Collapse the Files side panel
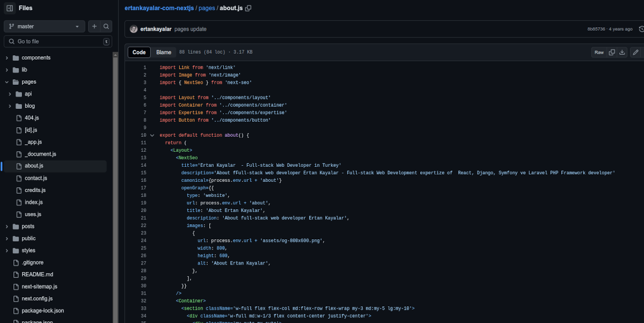This screenshot has width=644, height=323. coord(10,8)
